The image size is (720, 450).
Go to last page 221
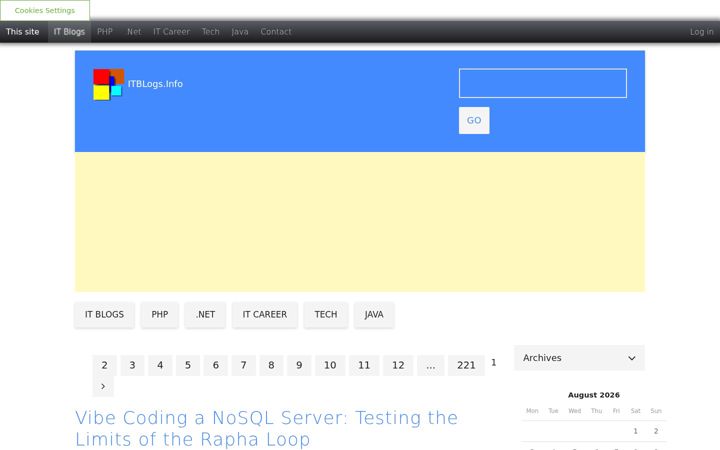466,365
